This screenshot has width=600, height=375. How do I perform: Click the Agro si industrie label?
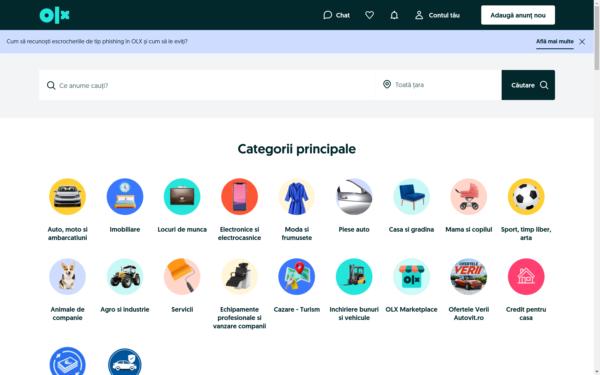(125, 310)
